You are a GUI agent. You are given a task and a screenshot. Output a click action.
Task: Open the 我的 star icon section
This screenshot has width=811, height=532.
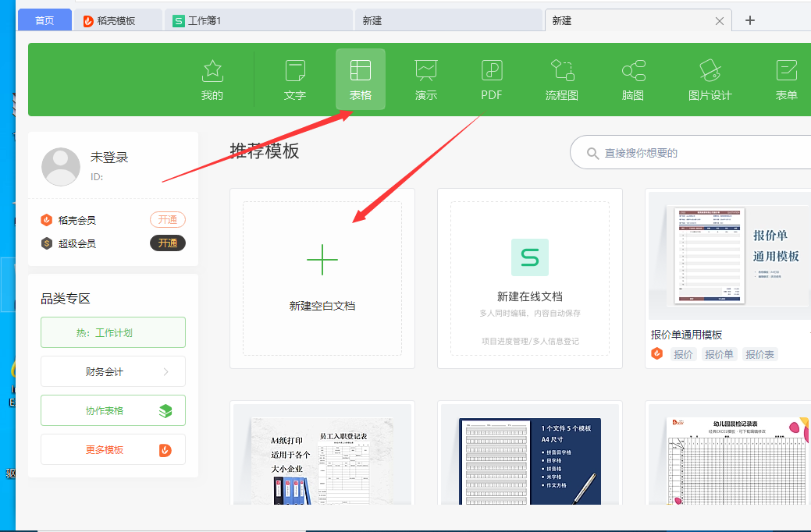click(212, 80)
